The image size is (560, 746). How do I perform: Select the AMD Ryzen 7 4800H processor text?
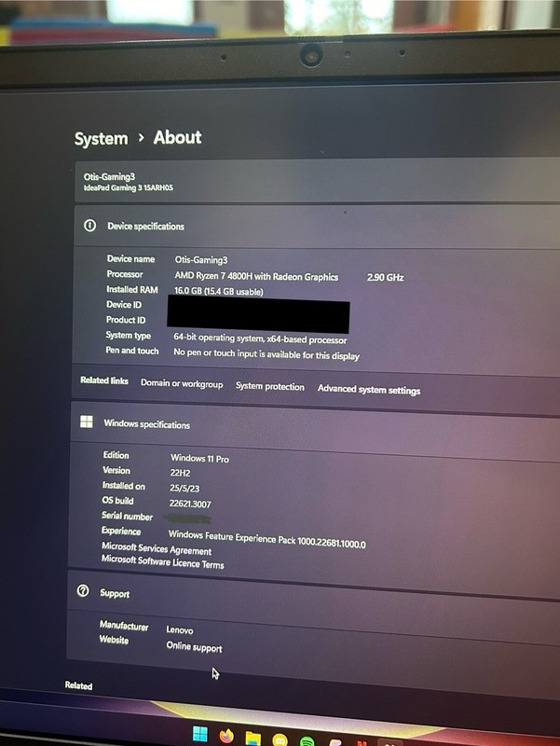(256, 276)
